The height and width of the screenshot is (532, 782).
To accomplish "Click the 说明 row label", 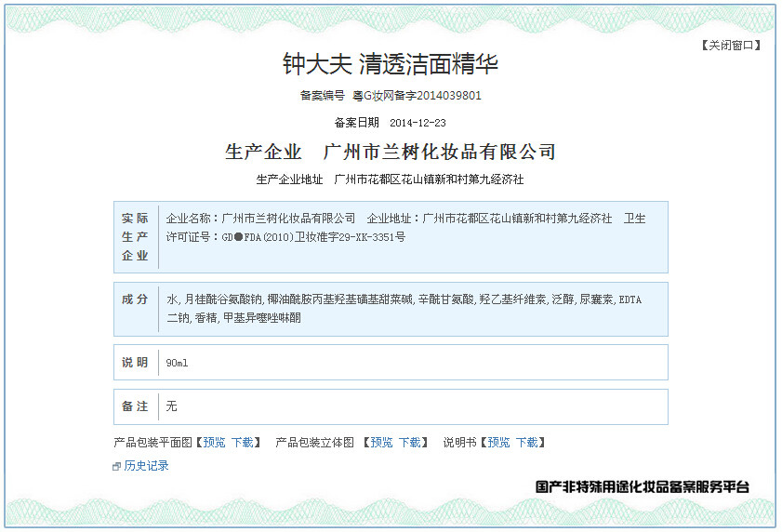I will [135, 363].
